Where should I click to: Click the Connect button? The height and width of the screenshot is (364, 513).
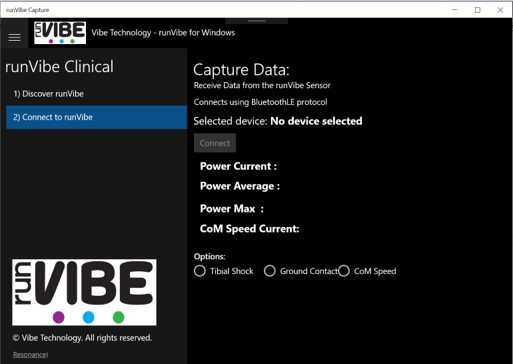click(215, 143)
